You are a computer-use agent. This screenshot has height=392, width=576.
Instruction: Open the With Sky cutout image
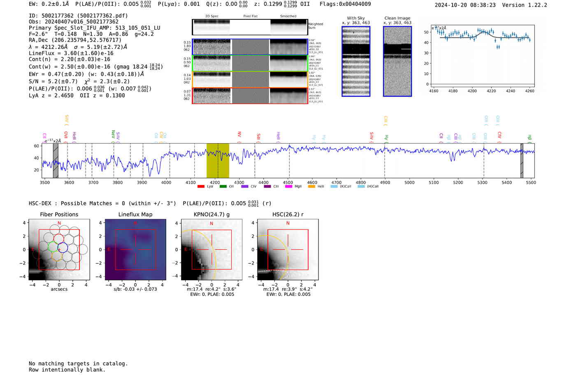pyautogui.click(x=356, y=61)
